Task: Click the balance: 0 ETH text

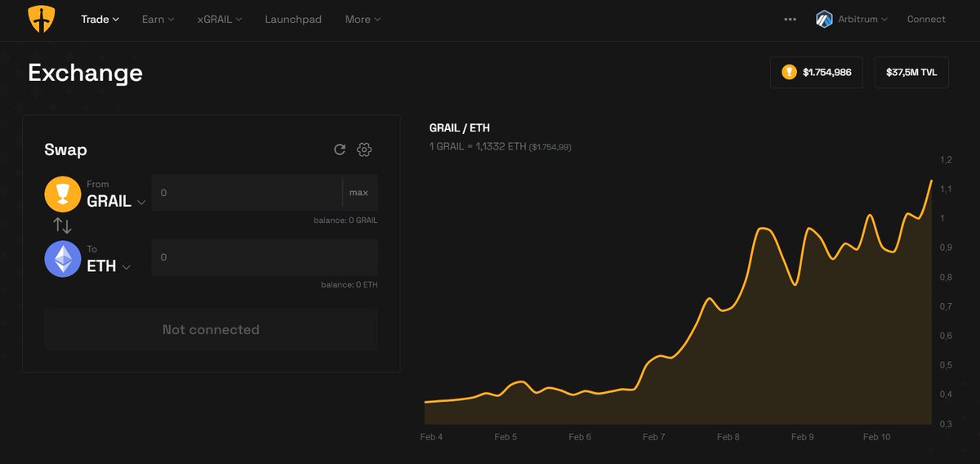Action: coord(350,285)
